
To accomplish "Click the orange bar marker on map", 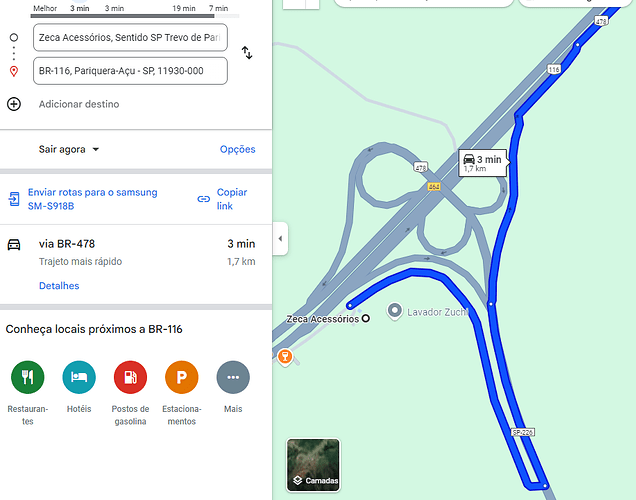I will (x=285, y=357).
